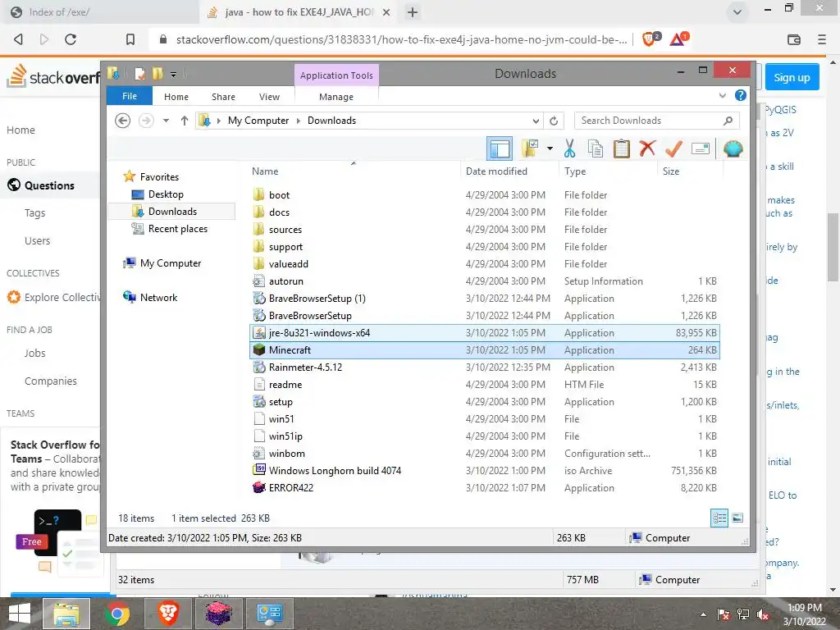Open the Windows Start button
This screenshot has width=840, height=630.
(x=20, y=614)
